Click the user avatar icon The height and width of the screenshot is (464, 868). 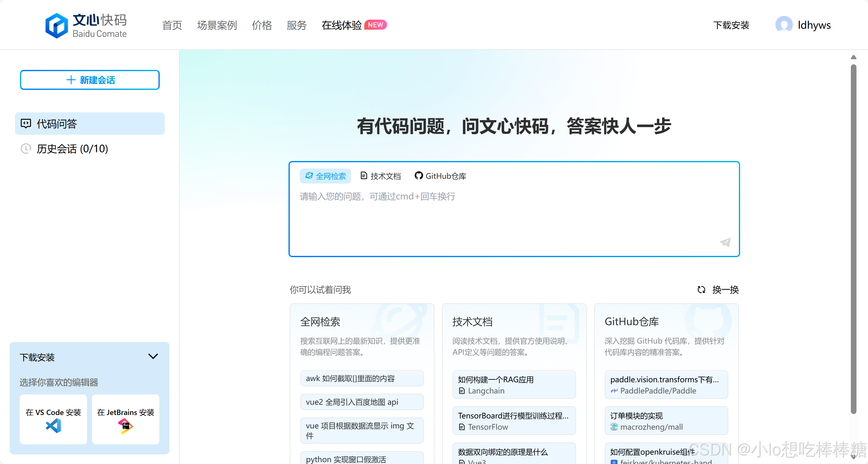(784, 25)
